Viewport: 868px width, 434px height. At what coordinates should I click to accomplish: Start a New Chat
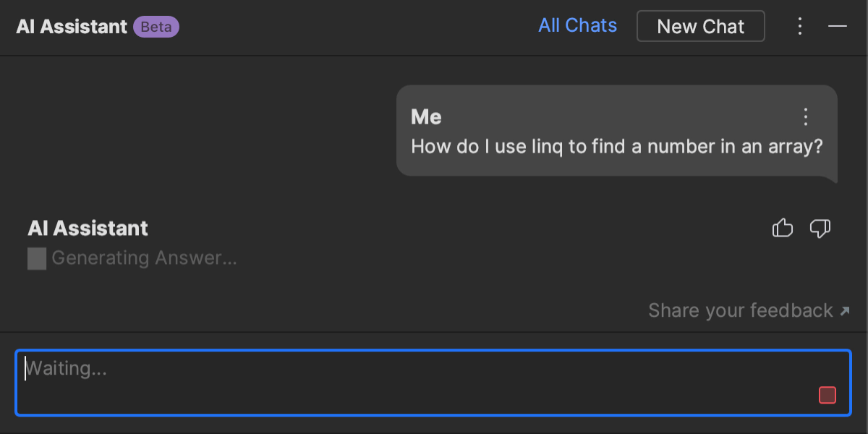coord(700,27)
